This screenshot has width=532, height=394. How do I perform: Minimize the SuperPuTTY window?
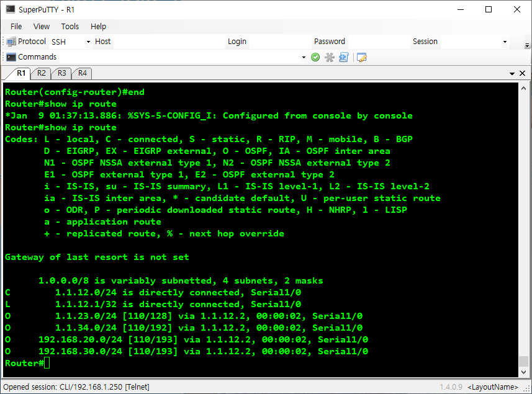click(x=461, y=9)
